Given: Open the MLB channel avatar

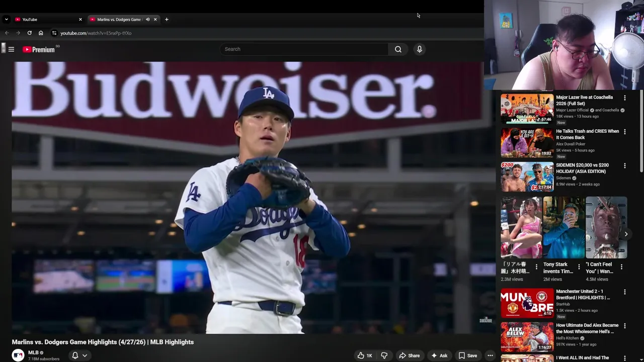Looking at the screenshot, I should [18, 355].
